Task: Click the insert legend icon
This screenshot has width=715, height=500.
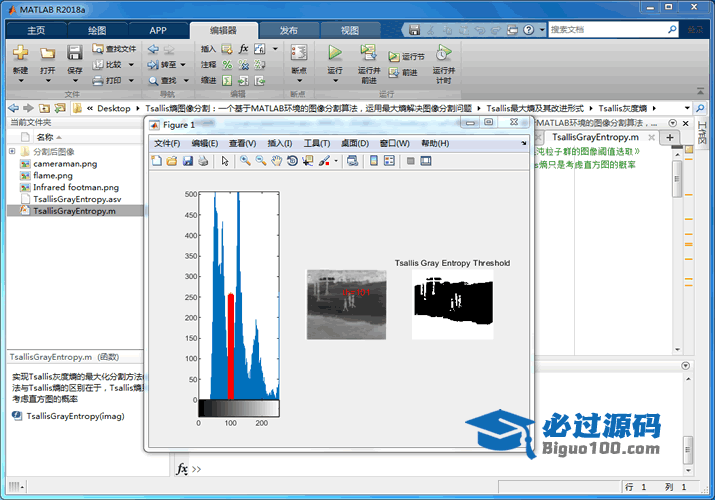Action: pyautogui.click(x=389, y=161)
